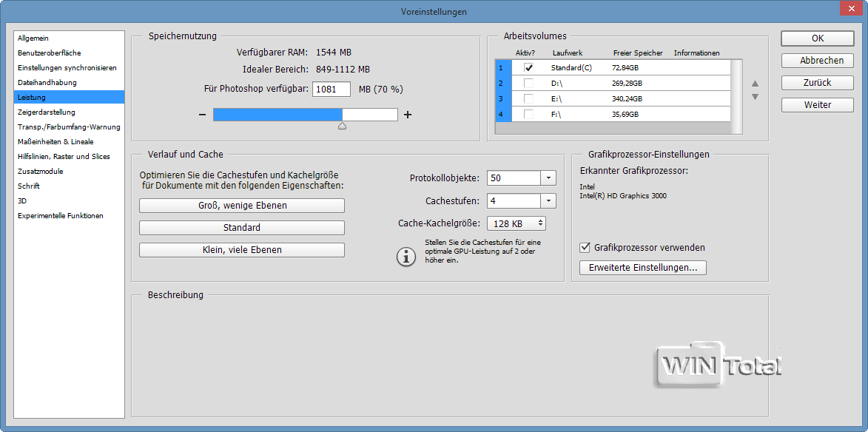Screen dimensions: 868x432
Task: Click Erweiterte Einstellungen button
Action: coord(642,268)
